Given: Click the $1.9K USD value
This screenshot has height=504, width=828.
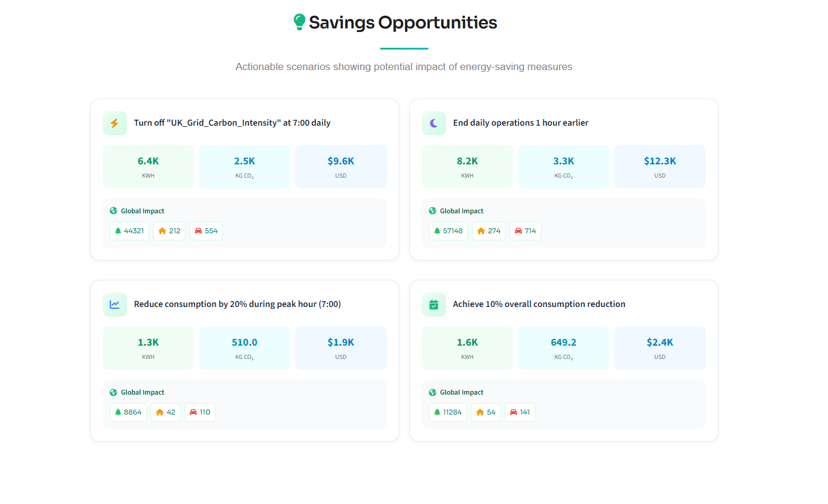Looking at the screenshot, I should pos(341,342).
